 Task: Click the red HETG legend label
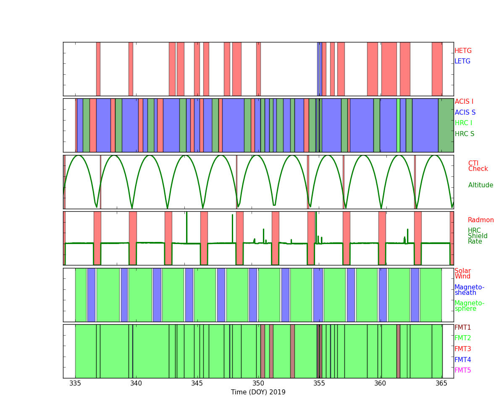coord(463,51)
